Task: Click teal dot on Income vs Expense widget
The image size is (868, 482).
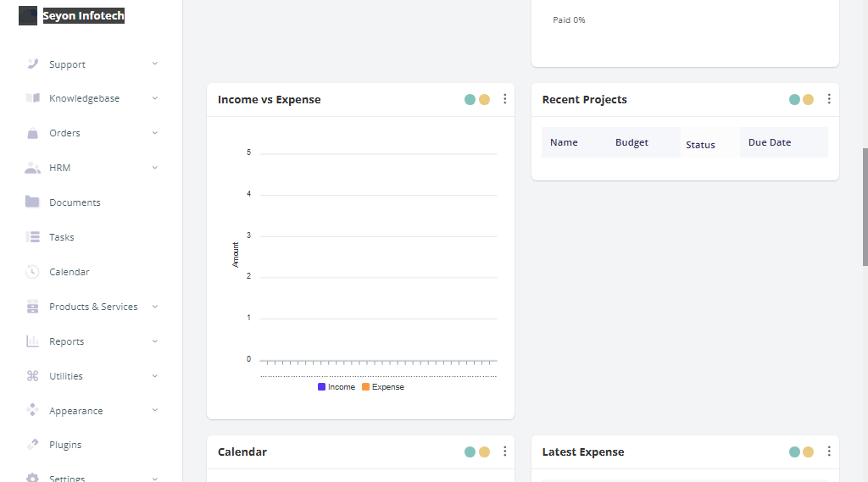Action: [470, 99]
